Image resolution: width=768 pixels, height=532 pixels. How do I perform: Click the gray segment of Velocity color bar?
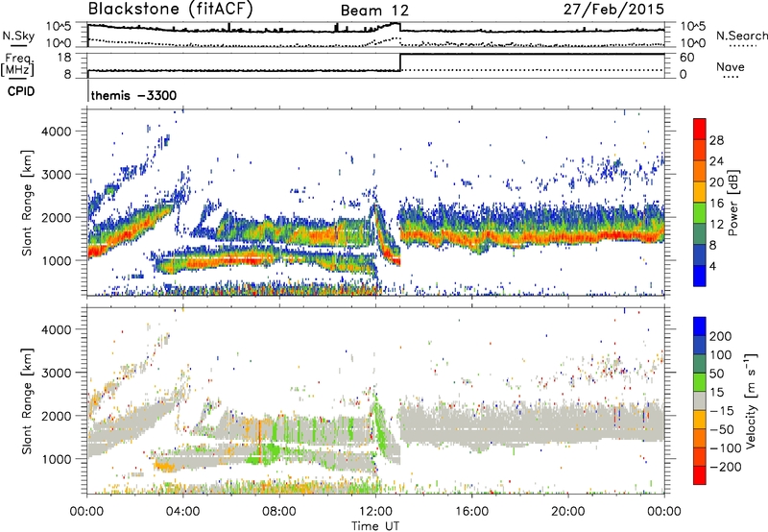click(x=700, y=400)
